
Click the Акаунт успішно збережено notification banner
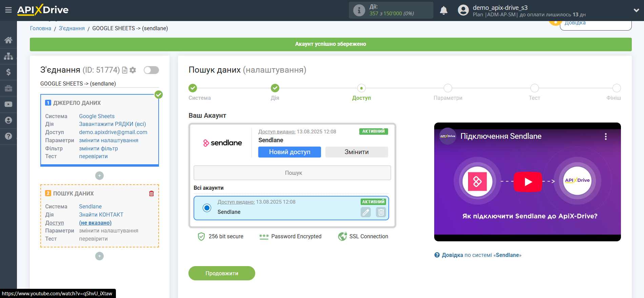(x=330, y=44)
